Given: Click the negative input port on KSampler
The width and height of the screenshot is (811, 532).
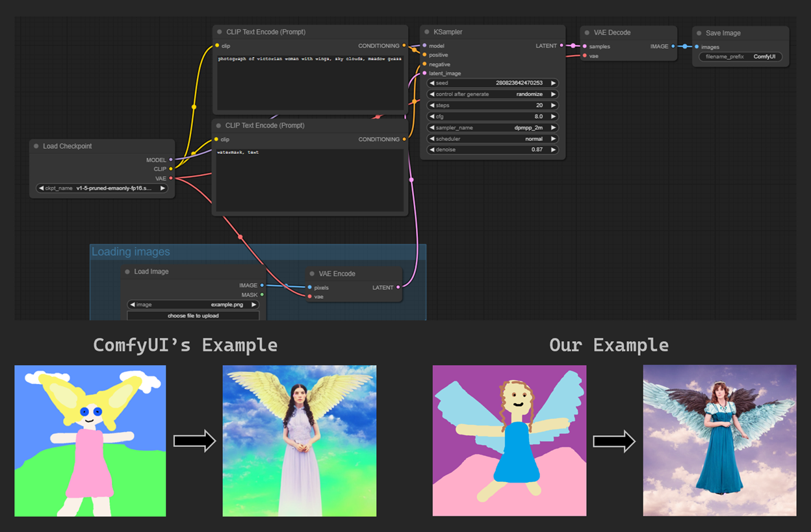Looking at the screenshot, I should pyautogui.click(x=424, y=64).
